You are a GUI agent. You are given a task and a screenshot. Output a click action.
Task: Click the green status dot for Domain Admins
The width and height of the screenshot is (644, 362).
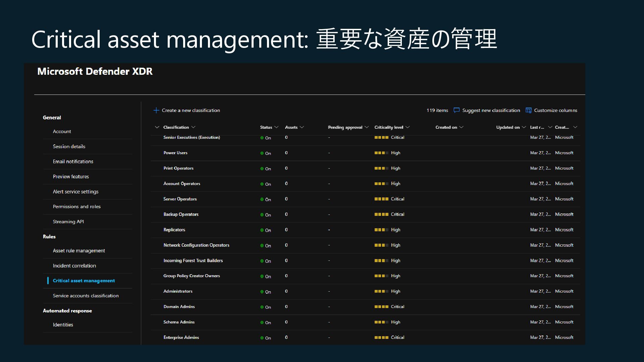coord(262,307)
